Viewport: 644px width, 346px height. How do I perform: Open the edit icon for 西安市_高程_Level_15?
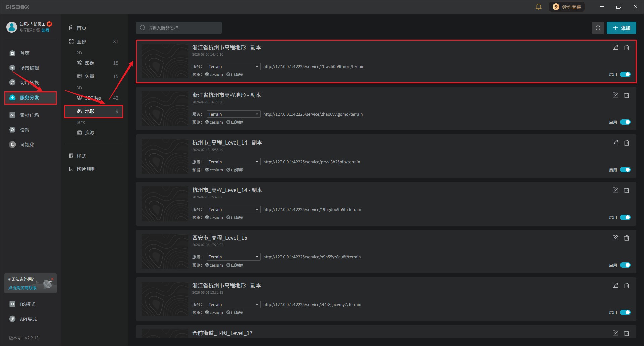coord(615,238)
